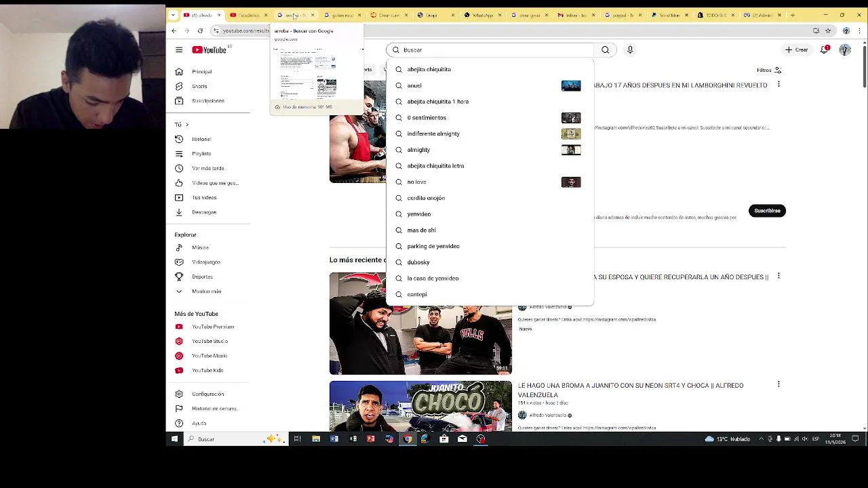Start voice search with the microphone icon
This screenshot has width=868, height=488.
click(630, 49)
